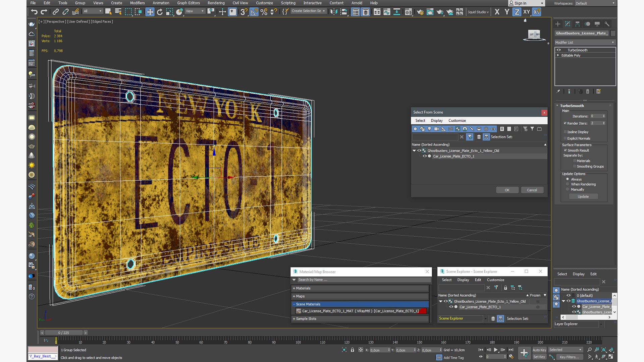
Task: Select the Rotate tool icon
Action: tap(160, 12)
